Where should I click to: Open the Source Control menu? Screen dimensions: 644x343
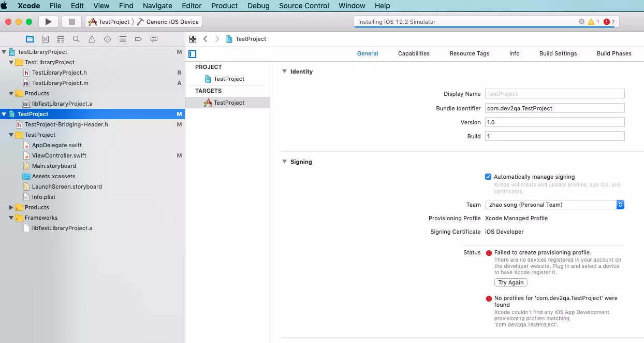tap(304, 6)
